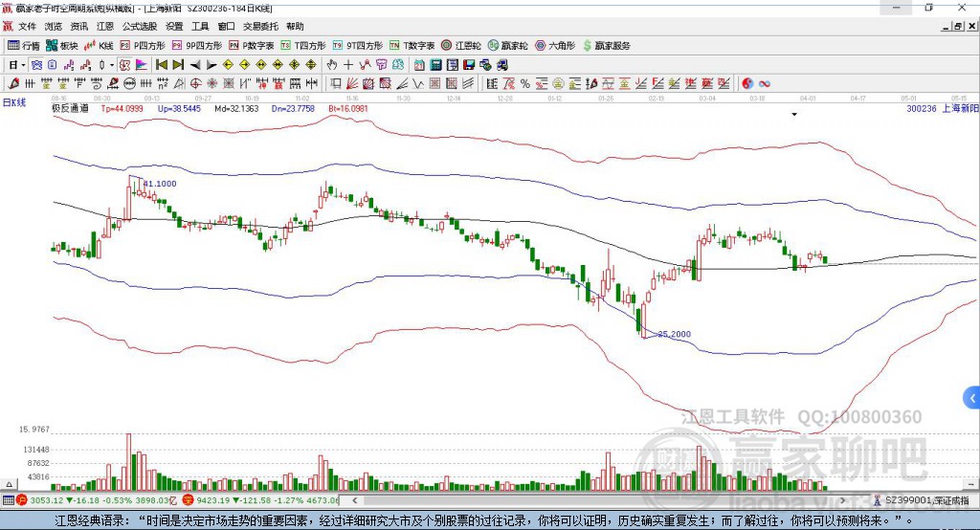Open the 行情 quotes view

click(x=24, y=46)
